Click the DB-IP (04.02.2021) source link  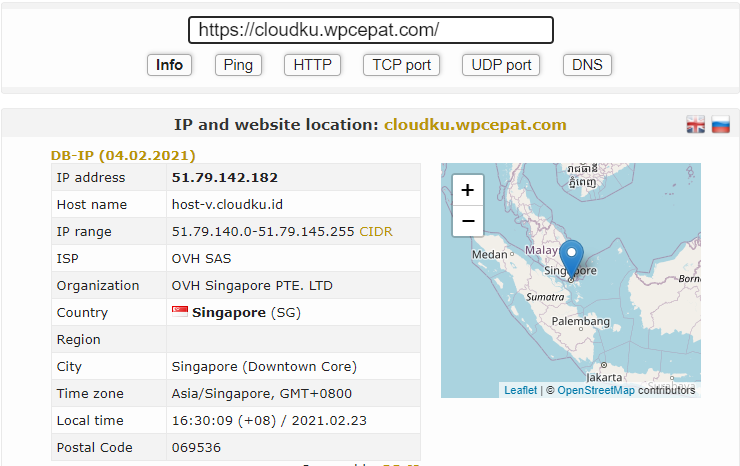coord(123,155)
